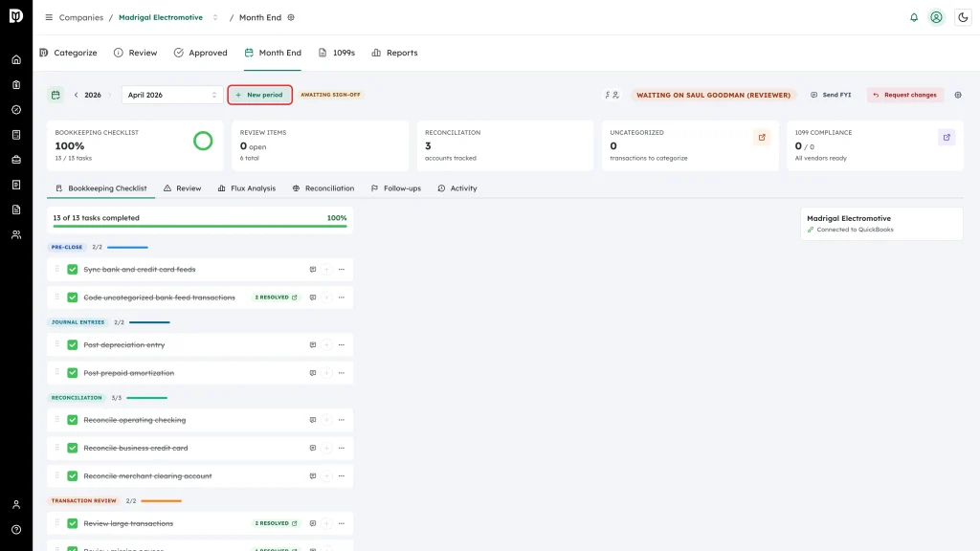
Task: Open the 2 Resolved badge on Code uncategorized transactions
Action: coord(276,298)
